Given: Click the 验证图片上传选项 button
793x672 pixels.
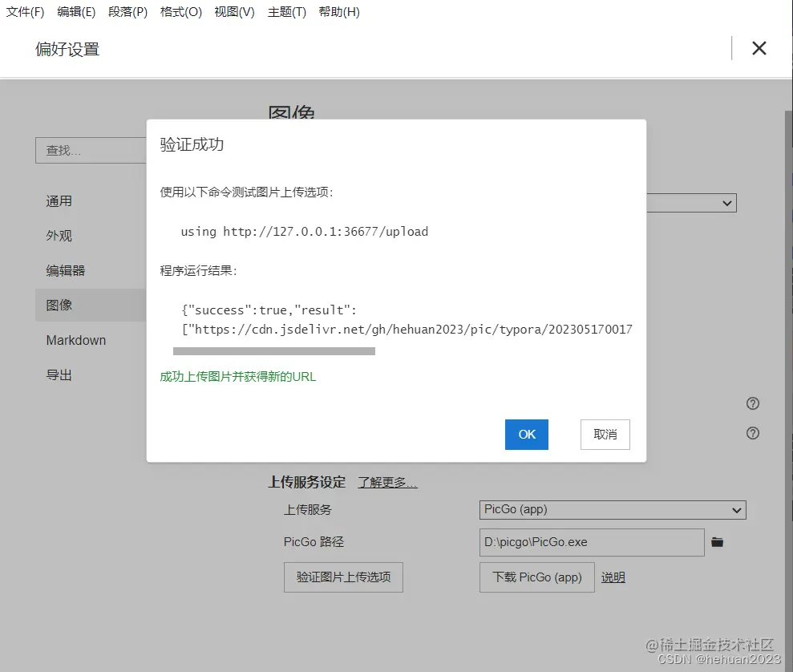Looking at the screenshot, I should (x=343, y=577).
